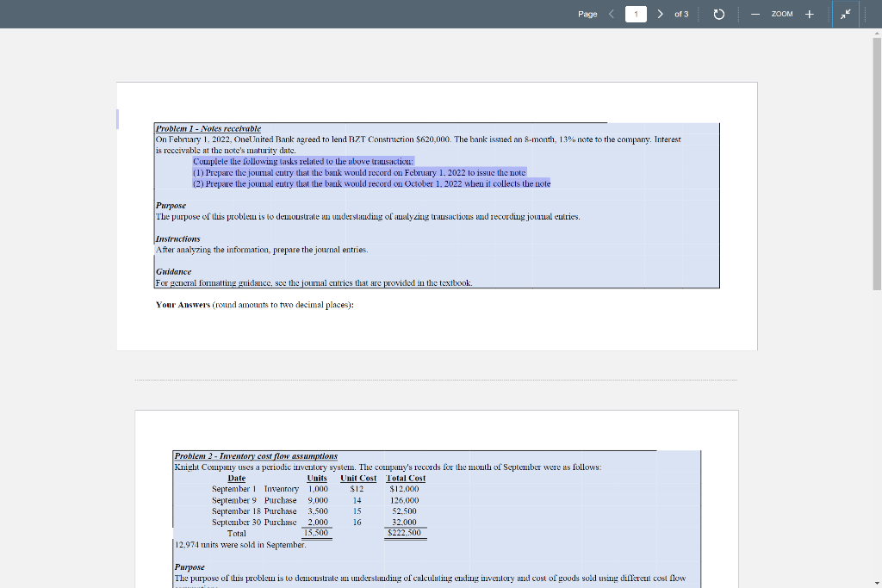Go to the next page arrow

click(x=660, y=14)
